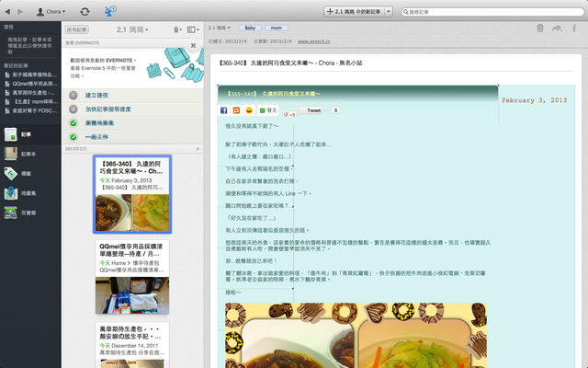Click the cabbage dish photo in note

414,345
